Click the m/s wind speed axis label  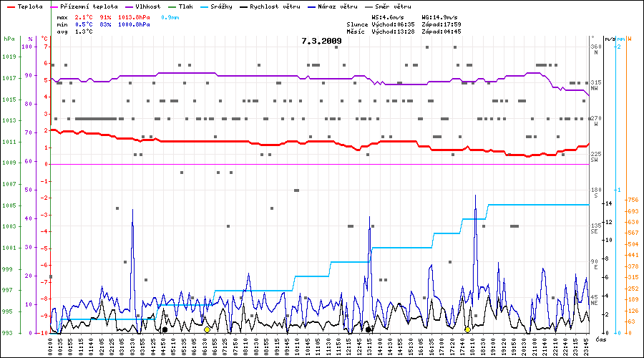point(610,39)
